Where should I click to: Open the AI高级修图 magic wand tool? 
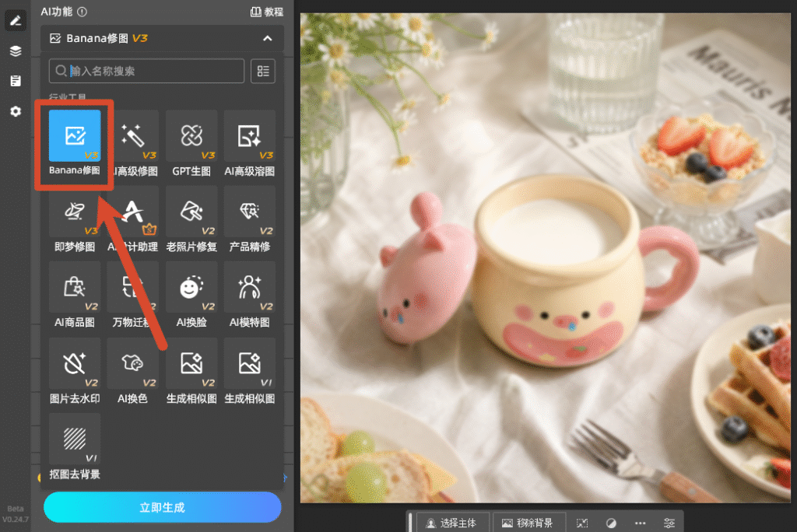click(x=133, y=136)
